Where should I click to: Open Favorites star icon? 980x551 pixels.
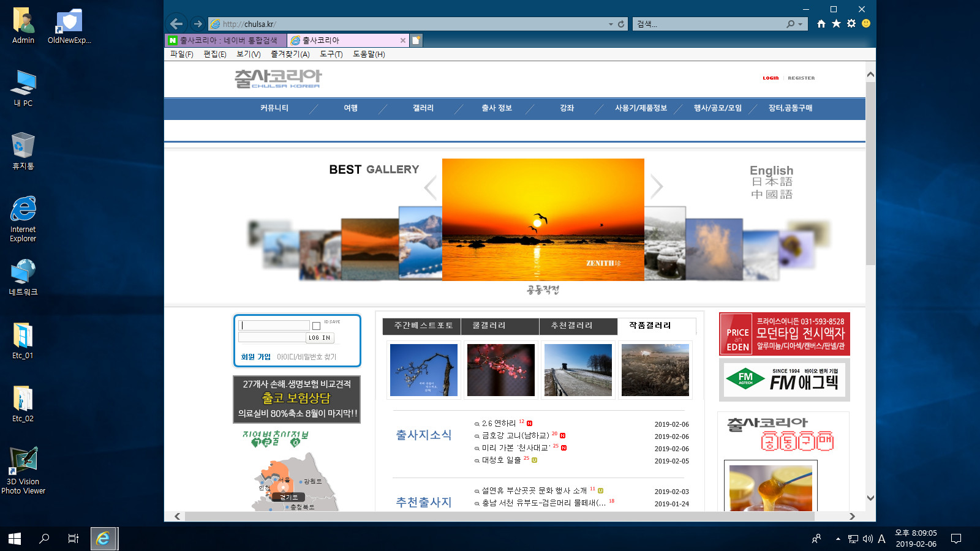836,23
